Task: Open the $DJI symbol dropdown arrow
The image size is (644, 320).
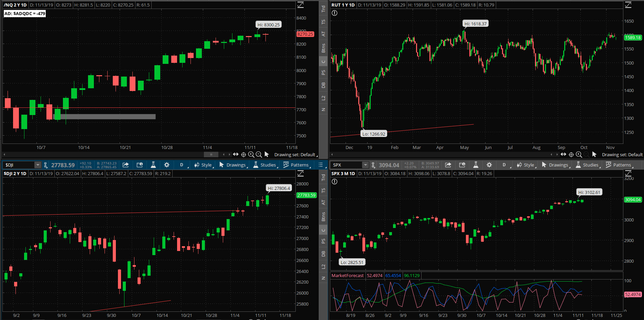Action: pyautogui.click(x=37, y=165)
